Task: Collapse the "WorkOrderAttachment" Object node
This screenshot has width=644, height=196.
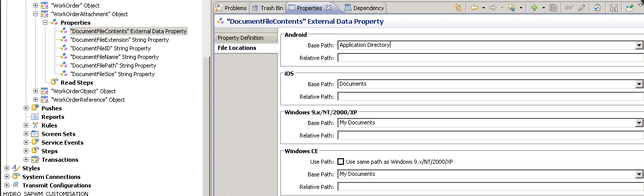Action: coord(35,14)
